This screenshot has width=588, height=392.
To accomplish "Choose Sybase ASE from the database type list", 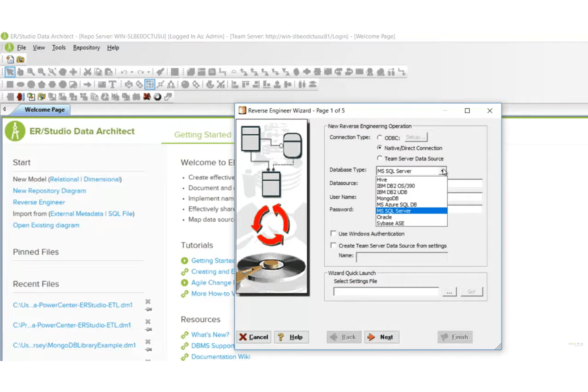I will point(411,224).
